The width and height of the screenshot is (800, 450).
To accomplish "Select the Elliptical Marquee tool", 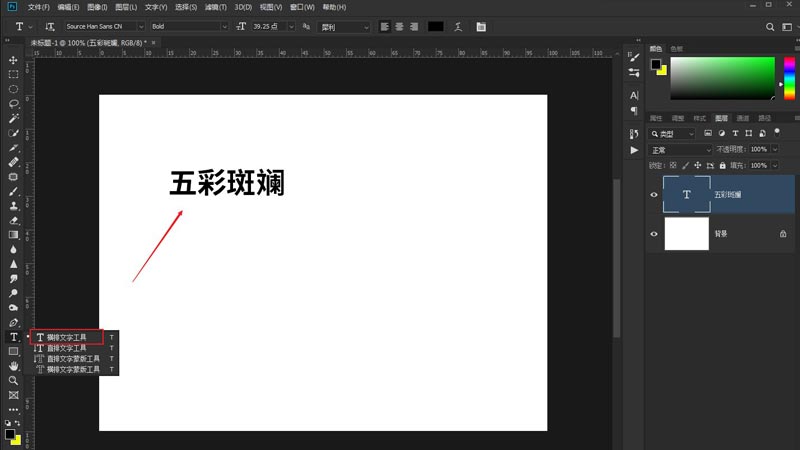I will click(x=13, y=89).
